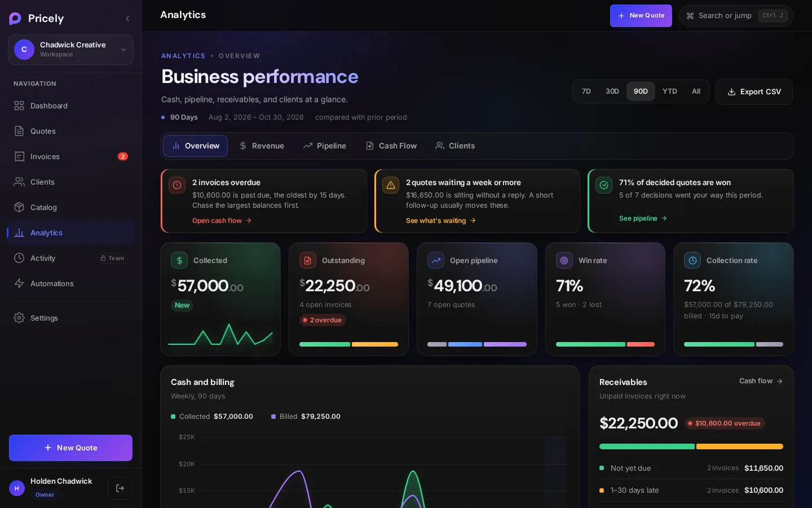Focus the Search or jump field
This screenshot has width=812, height=508.
point(736,16)
